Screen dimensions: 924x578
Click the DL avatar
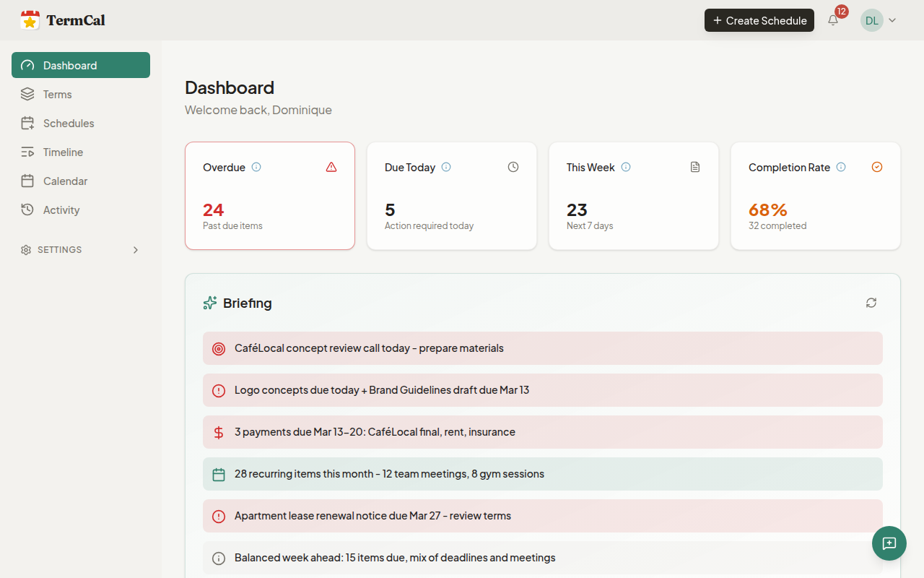click(x=871, y=20)
